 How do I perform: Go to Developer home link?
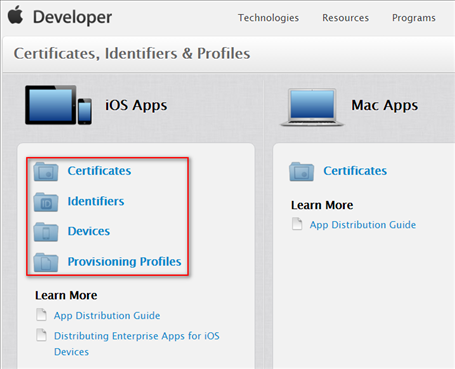point(72,17)
